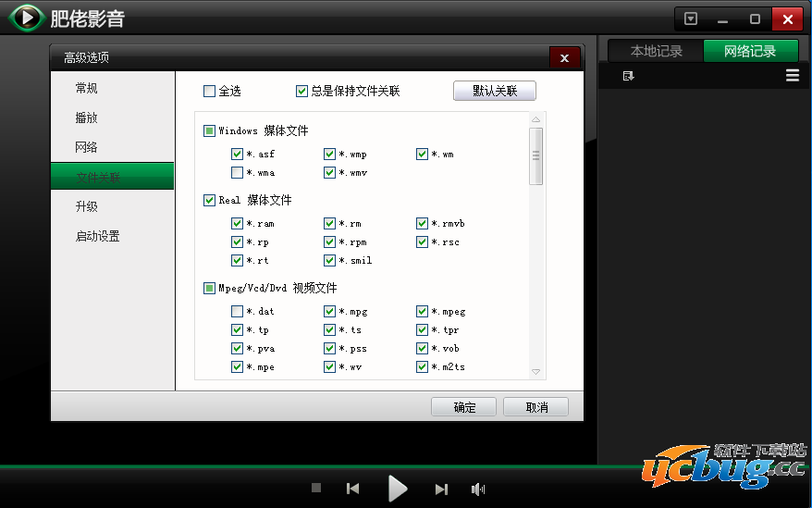Uncheck the *.tpr file type
The image size is (812, 508).
[422, 330]
